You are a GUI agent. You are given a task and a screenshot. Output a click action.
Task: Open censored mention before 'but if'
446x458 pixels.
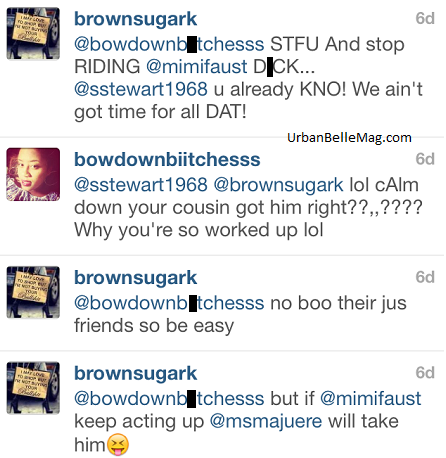tap(169, 399)
